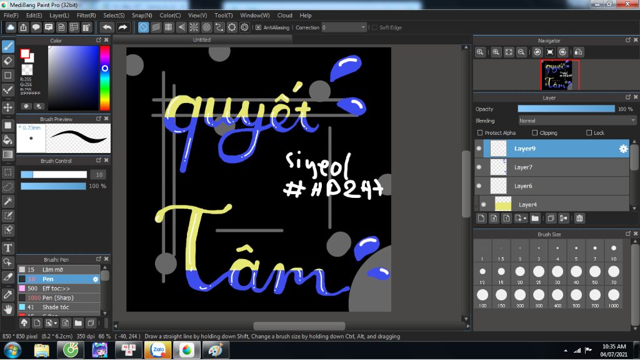Pop out the Navigator panel
This screenshot has height=364, width=640.
point(627,40)
